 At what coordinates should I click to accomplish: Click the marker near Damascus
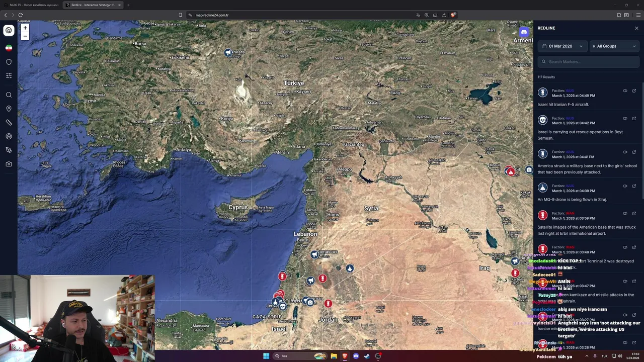(x=314, y=255)
